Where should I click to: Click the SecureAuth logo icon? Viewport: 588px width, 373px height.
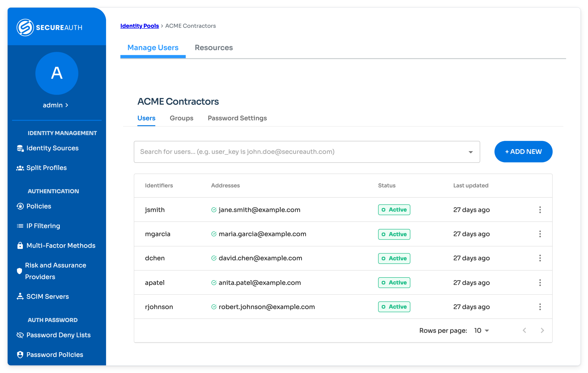25,27
